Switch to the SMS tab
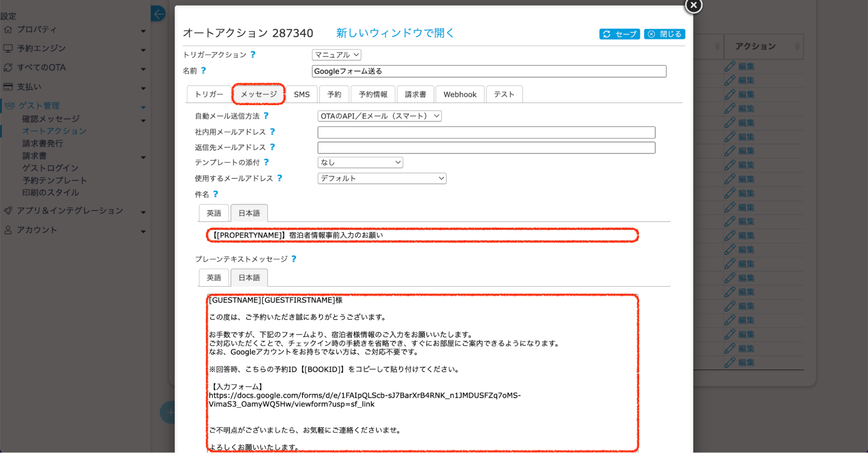The height and width of the screenshot is (453, 868). click(301, 94)
